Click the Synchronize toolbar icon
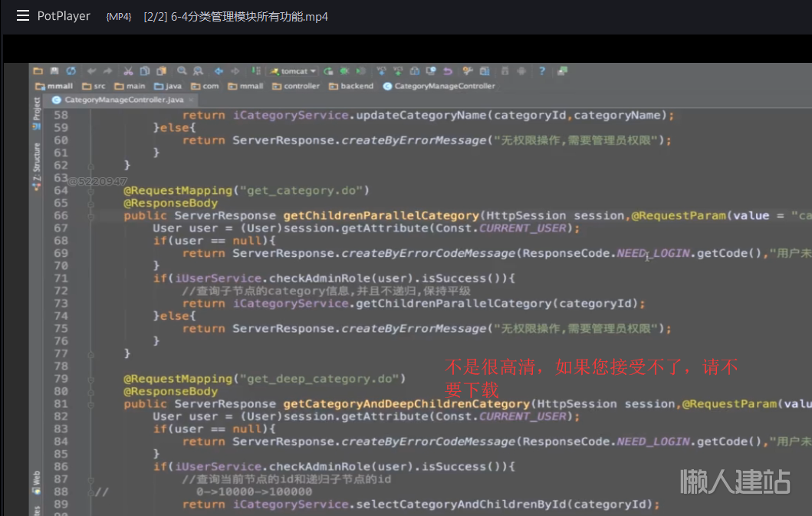 (71, 71)
